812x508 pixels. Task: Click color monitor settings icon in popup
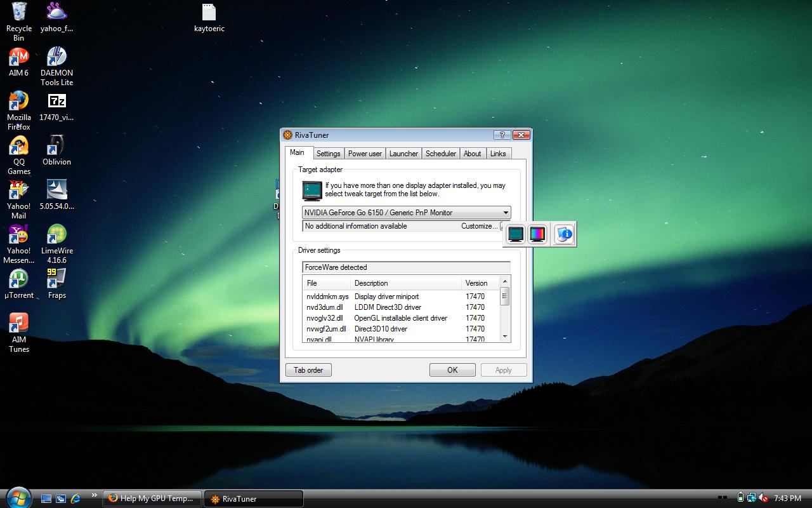pyautogui.click(x=537, y=234)
